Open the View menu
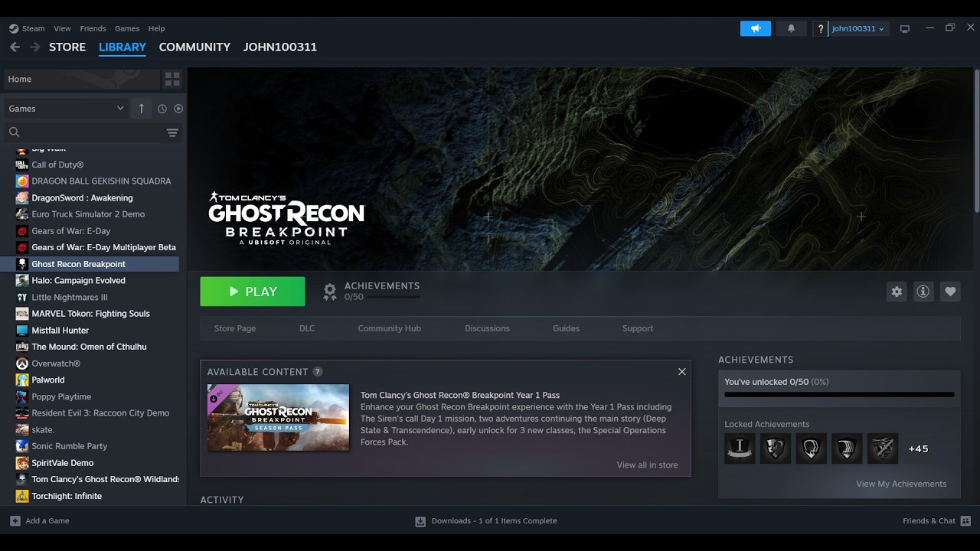Image resolution: width=980 pixels, height=551 pixels. coord(62,28)
